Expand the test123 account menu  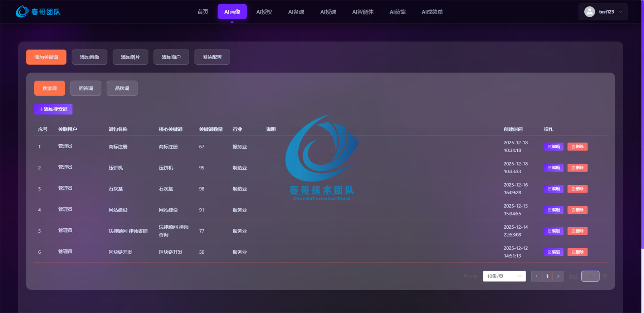[603, 12]
